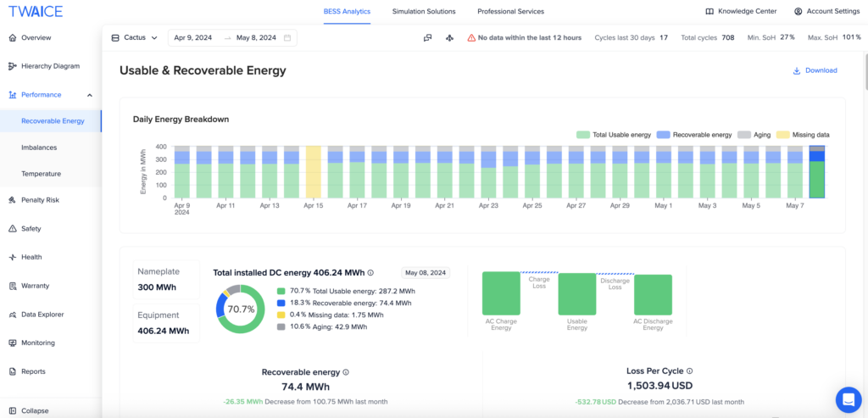Image resolution: width=868 pixels, height=418 pixels.
Task: Click the Warranty document icon
Action: pos(13,286)
